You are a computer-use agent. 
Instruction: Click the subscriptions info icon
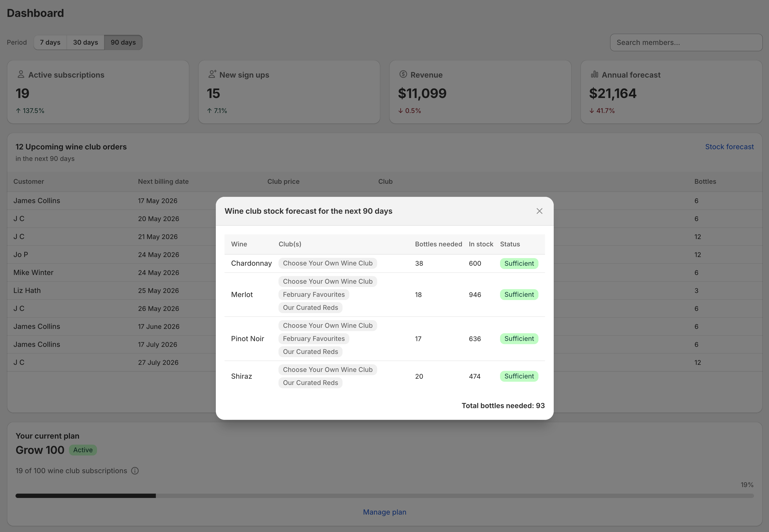pyautogui.click(x=135, y=471)
